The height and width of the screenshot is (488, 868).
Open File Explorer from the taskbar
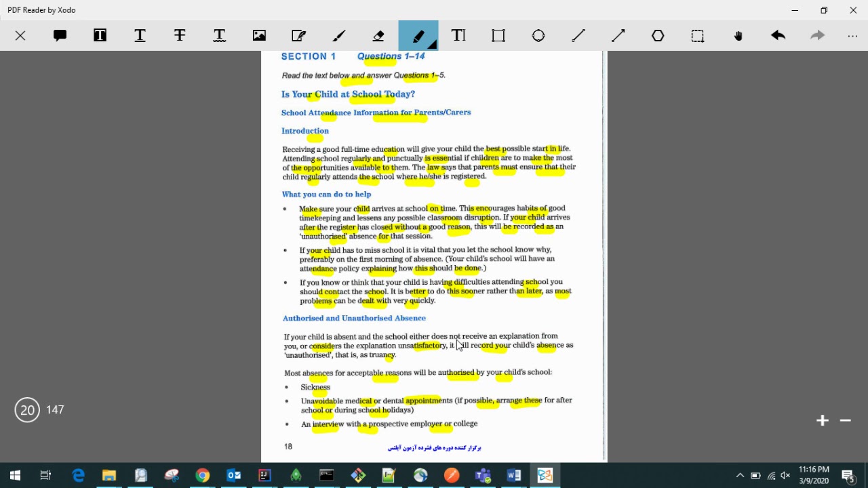coord(109,476)
